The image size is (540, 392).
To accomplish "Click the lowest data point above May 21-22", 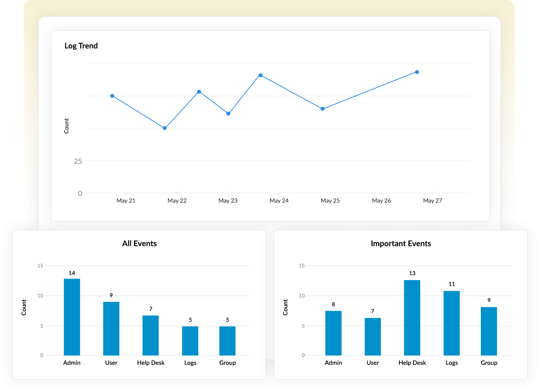I will (x=164, y=127).
